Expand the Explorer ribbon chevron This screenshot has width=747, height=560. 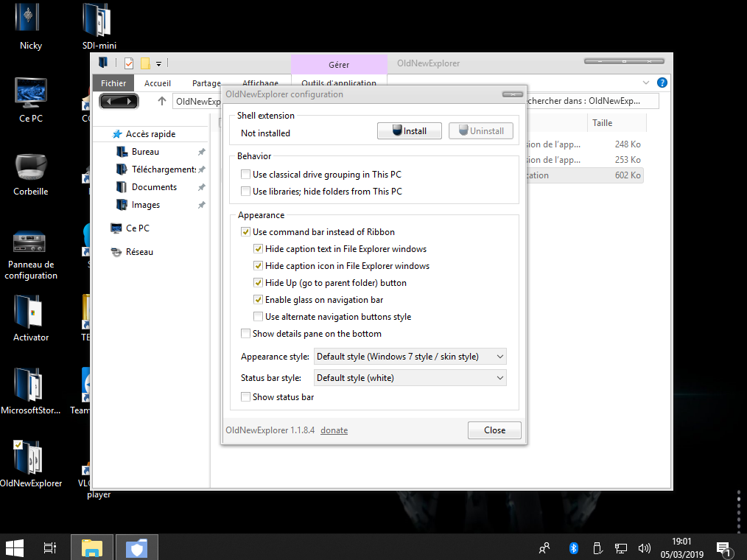(645, 83)
